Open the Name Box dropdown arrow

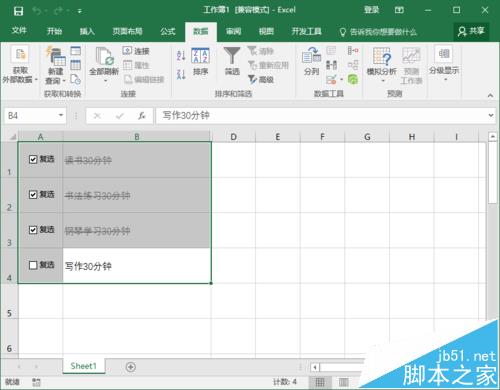point(61,115)
